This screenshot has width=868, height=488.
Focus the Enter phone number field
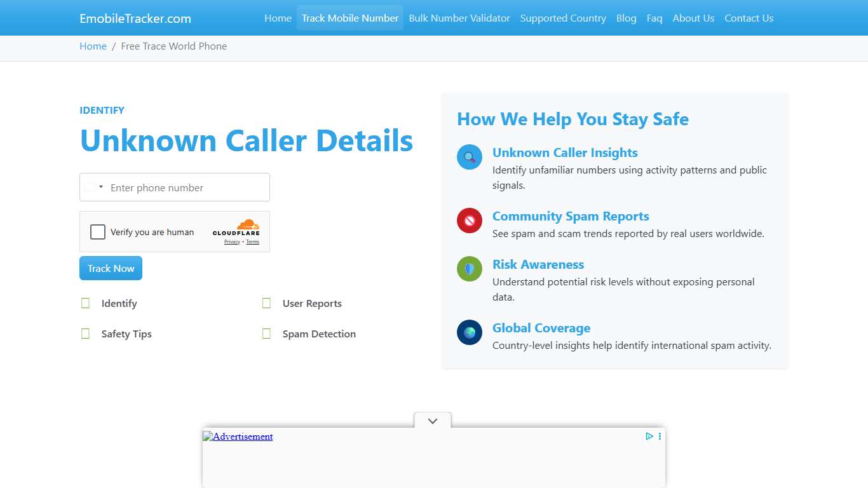pyautogui.click(x=187, y=188)
